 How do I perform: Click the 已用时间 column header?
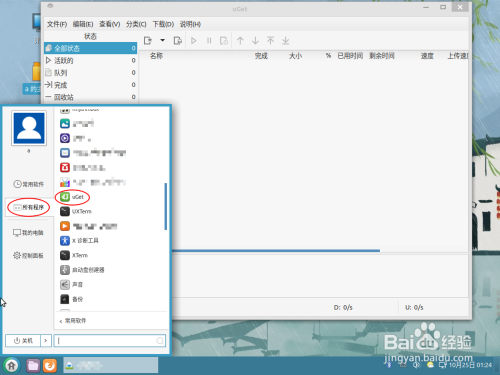(350, 56)
